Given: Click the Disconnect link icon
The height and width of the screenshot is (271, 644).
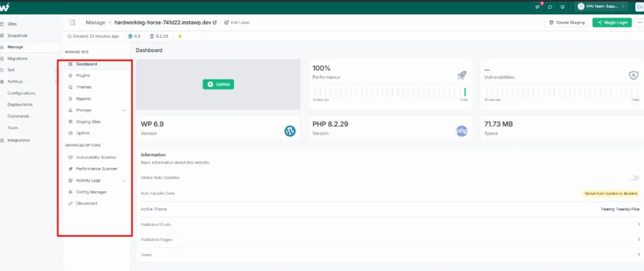Looking at the screenshot, I should [70, 203].
